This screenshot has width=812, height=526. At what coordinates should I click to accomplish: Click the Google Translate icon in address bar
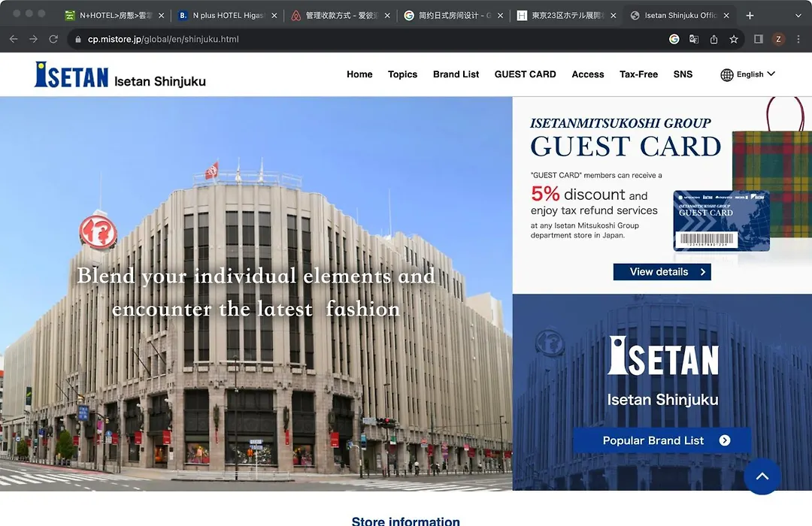(x=694, y=39)
